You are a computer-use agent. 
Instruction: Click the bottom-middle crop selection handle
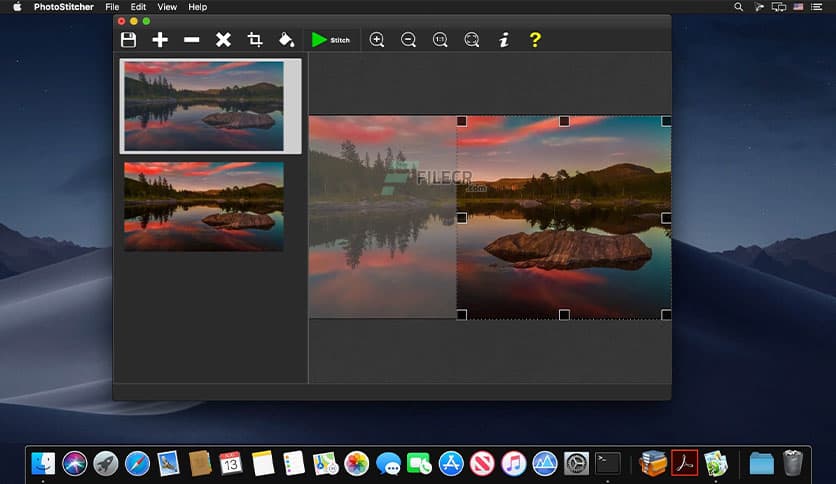564,314
